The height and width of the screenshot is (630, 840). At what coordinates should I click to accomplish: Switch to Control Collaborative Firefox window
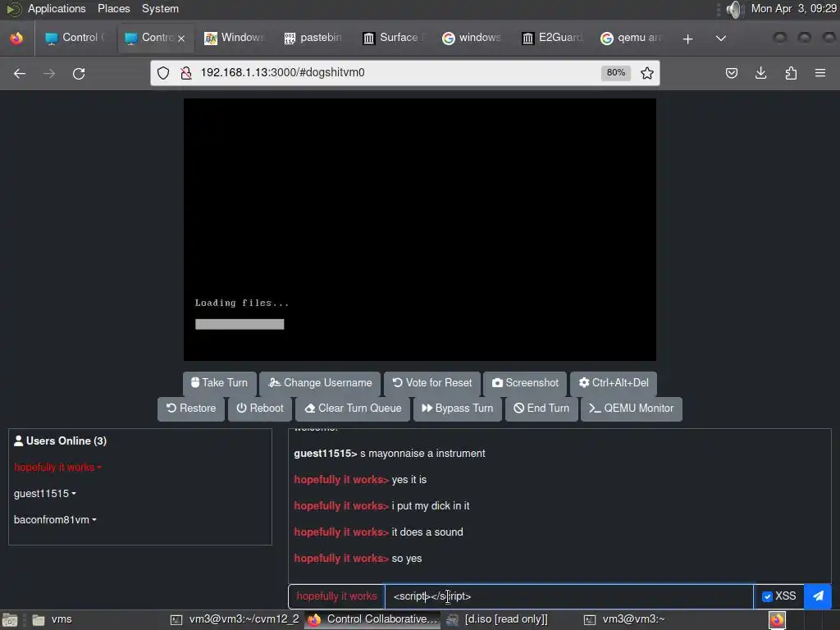click(x=373, y=620)
